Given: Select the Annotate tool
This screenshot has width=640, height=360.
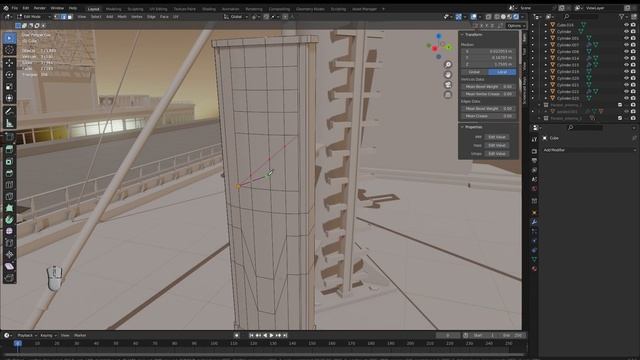Looking at the screenshot, I should (x=9, y=111).
